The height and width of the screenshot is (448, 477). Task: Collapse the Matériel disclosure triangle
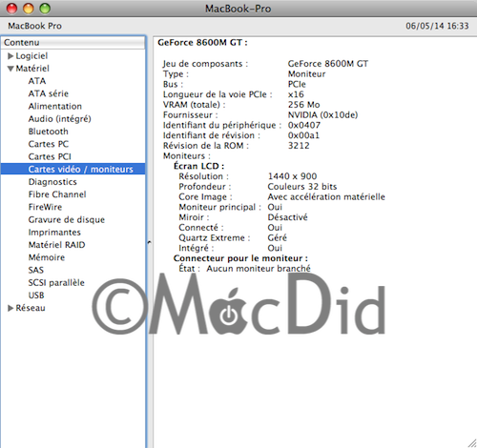click(x=10, y=69)
